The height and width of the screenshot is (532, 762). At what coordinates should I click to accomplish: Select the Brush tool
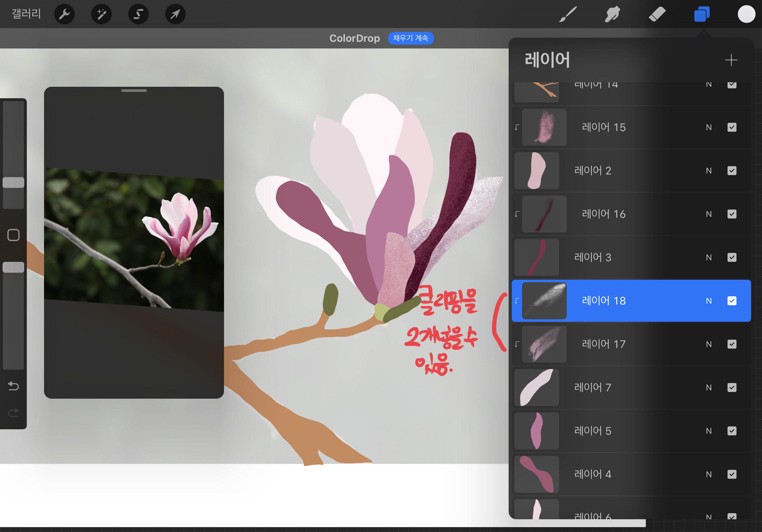pyautogui.click(x=568, y=14)
